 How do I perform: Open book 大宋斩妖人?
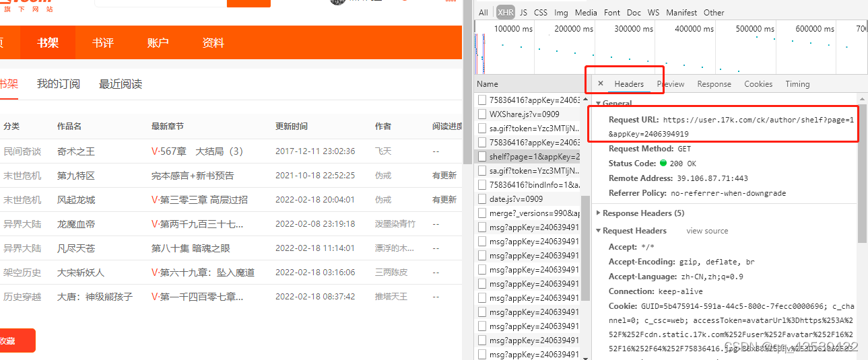81,273
